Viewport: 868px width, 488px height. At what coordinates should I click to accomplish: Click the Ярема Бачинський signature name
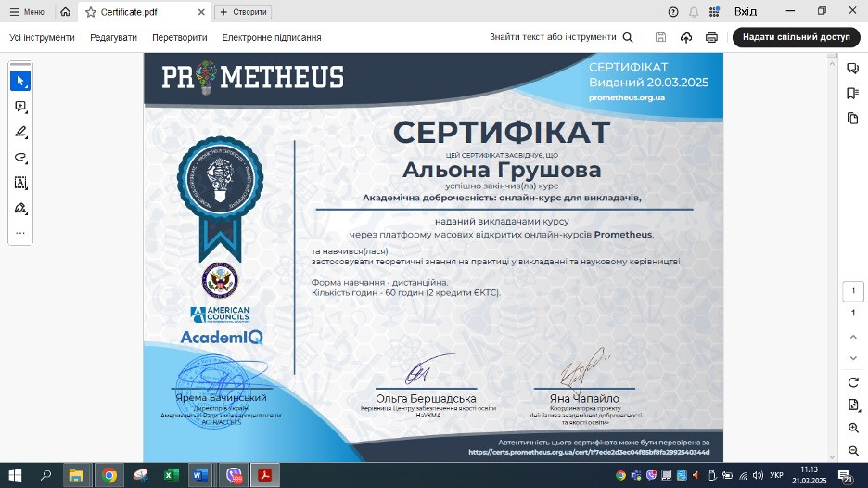point(221,398)
